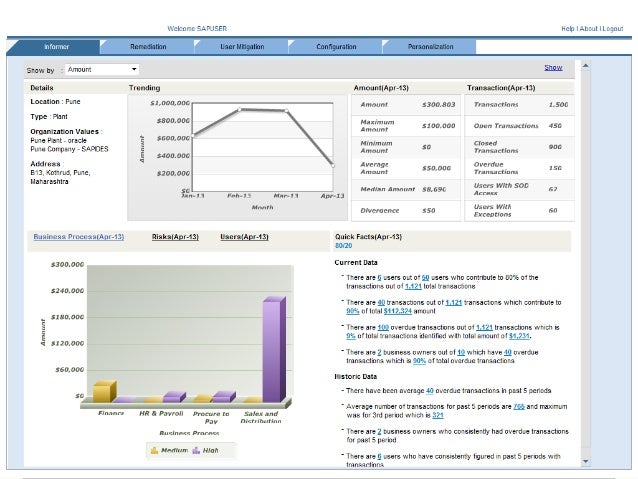Click the 321 maximum transactions link
Image resolution: width=638 pixels, height=479 pixels.
(x=438, y=416)
